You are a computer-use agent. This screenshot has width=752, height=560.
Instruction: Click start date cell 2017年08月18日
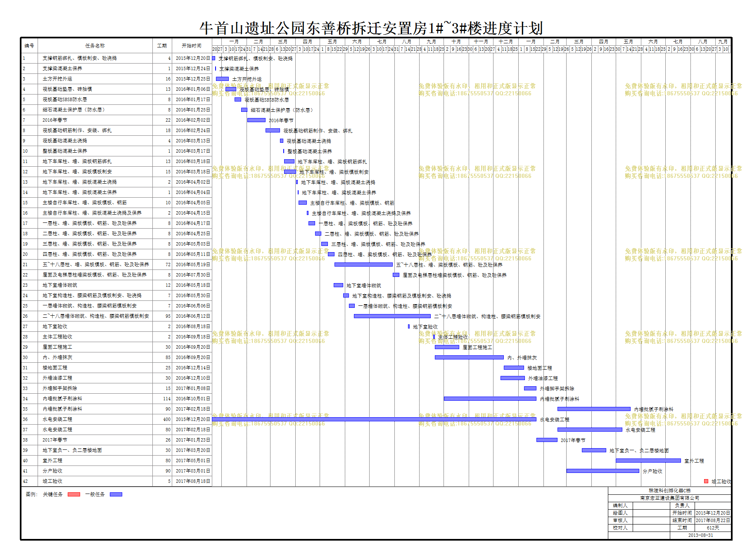(193, 481)
